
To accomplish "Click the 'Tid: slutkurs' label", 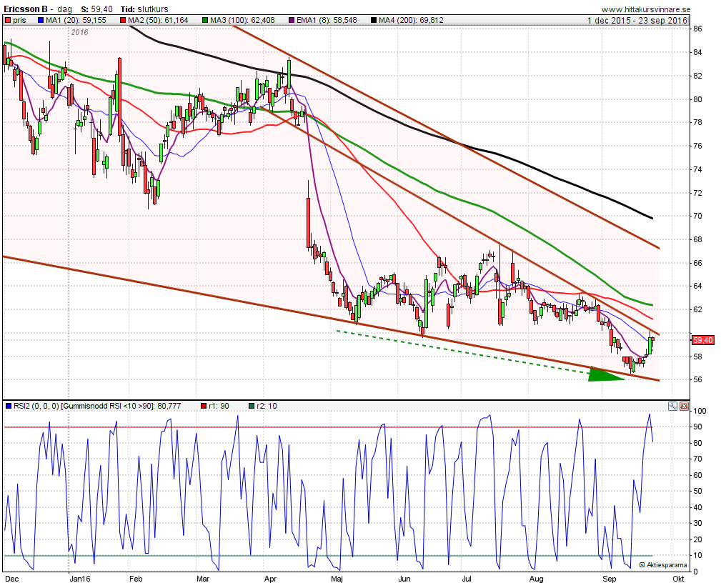I will 144,9.
